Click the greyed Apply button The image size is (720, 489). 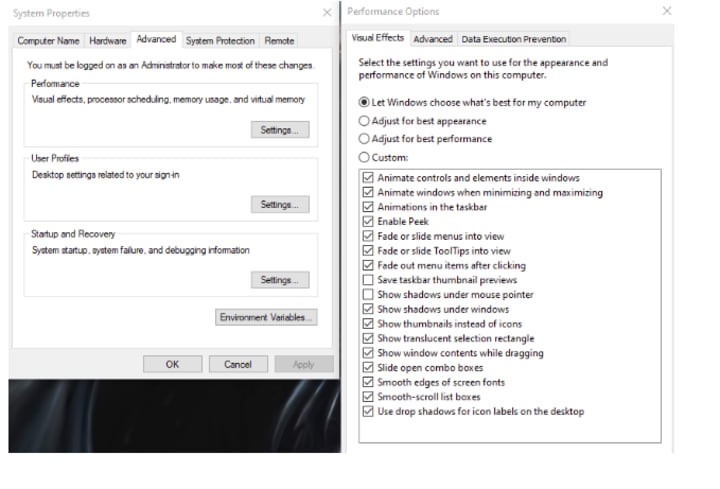click(x=304, y=364)
